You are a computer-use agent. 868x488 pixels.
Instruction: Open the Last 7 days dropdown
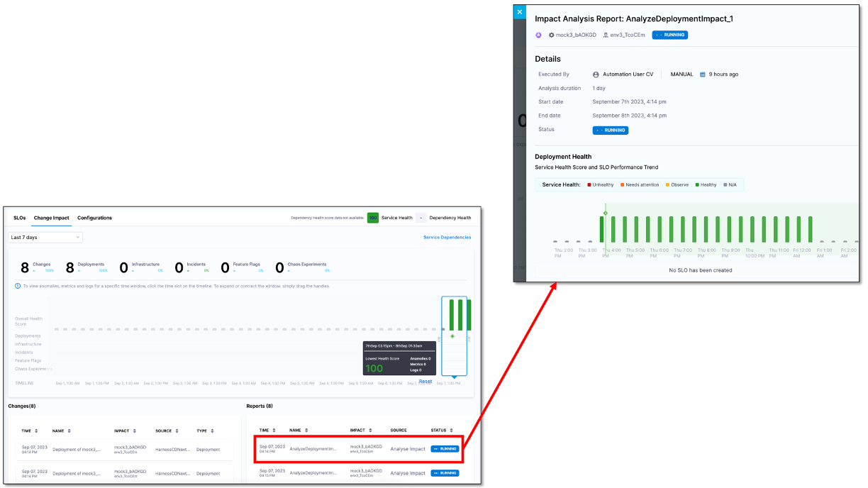pyautogui.click(x=45, y=237)
